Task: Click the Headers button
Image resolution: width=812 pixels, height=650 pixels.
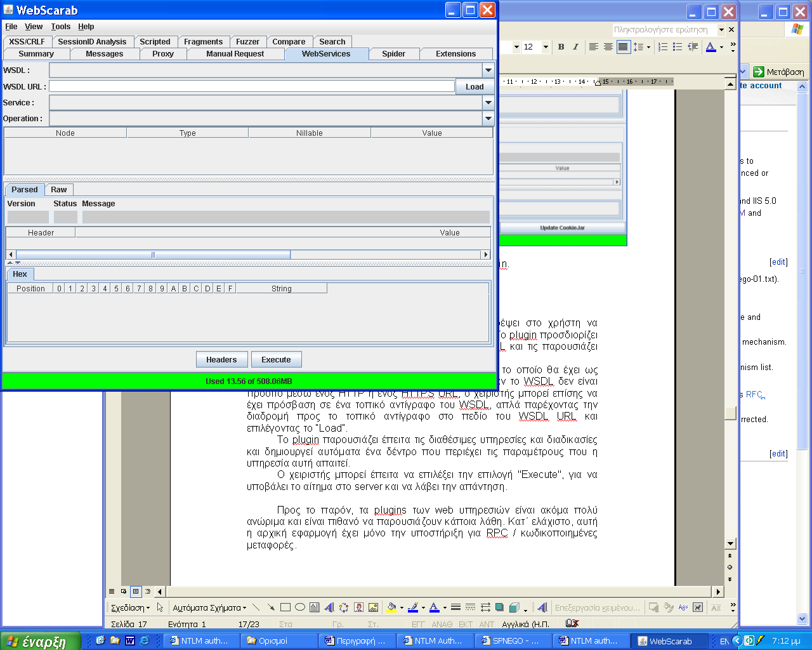Action: pyautogui.click(x=221, y=360)
